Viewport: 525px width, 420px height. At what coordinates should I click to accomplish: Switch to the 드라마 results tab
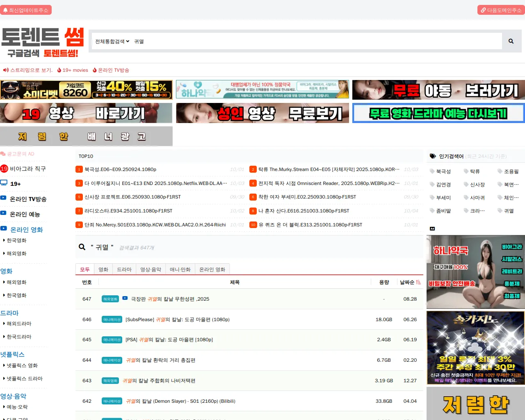point(124,269)
